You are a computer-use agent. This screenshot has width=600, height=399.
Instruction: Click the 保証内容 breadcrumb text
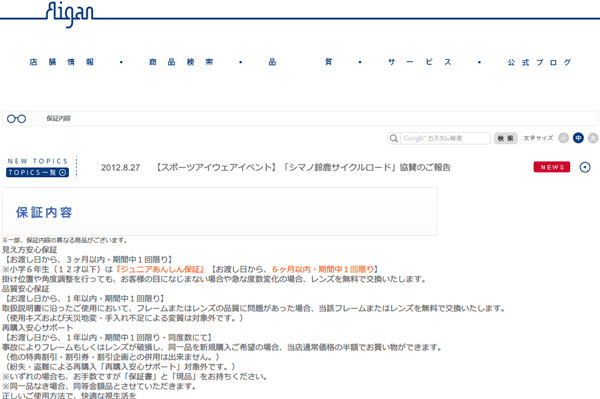tap(59, 119)
